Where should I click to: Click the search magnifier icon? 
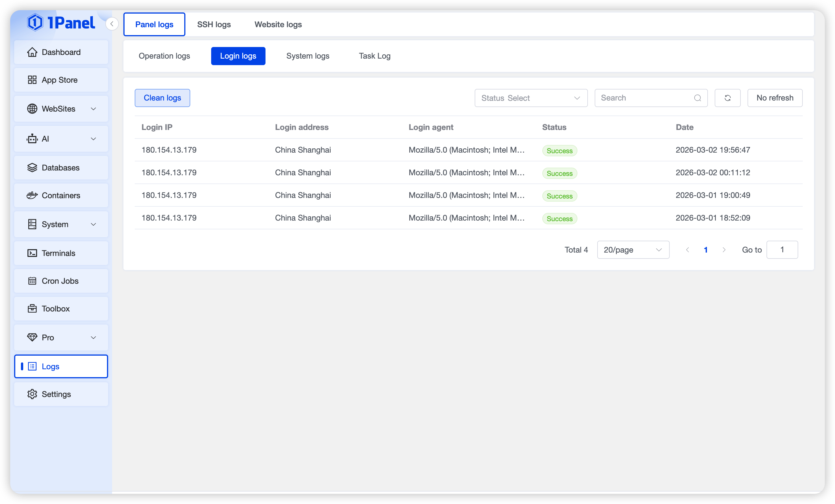pyautogui.click(x=697, y=98)
